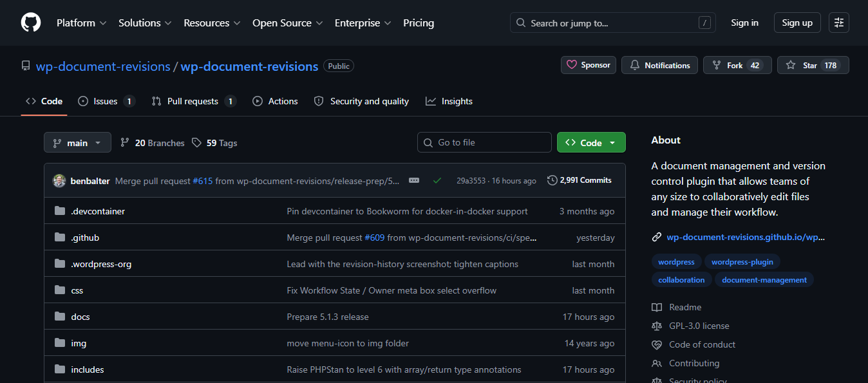Click the commit details ellipsis icon
Viewport: 868px width, 383px height.
coord(414,180)
